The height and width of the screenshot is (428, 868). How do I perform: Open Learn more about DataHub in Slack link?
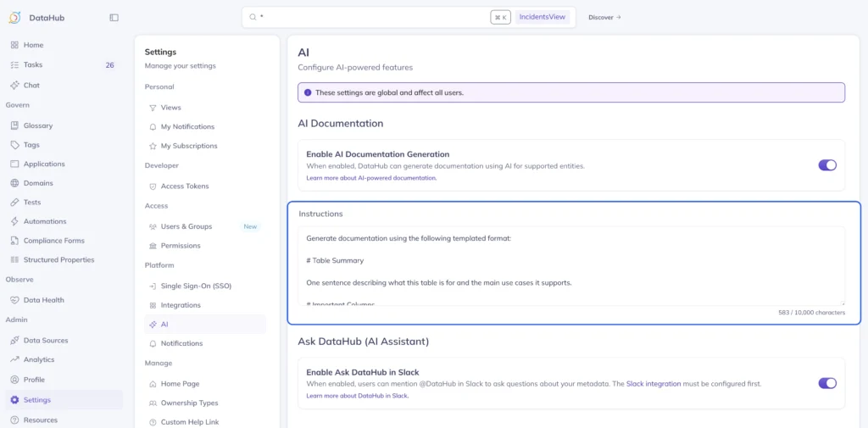357,395
